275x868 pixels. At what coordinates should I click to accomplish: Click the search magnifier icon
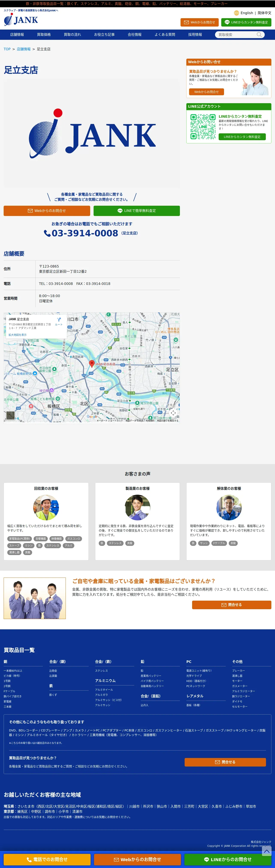(x=259, y=35)
